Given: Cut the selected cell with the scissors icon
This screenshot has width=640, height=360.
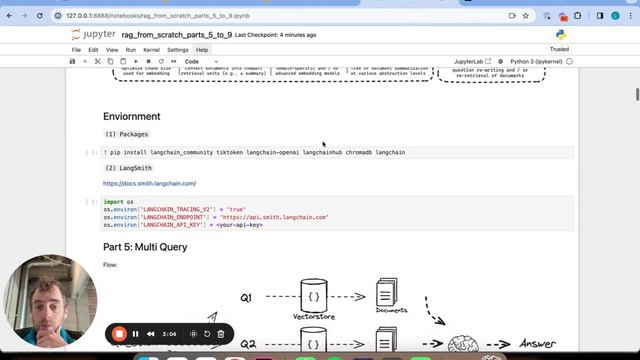Looking at the screenshot, I should click(x=98, y=62).
